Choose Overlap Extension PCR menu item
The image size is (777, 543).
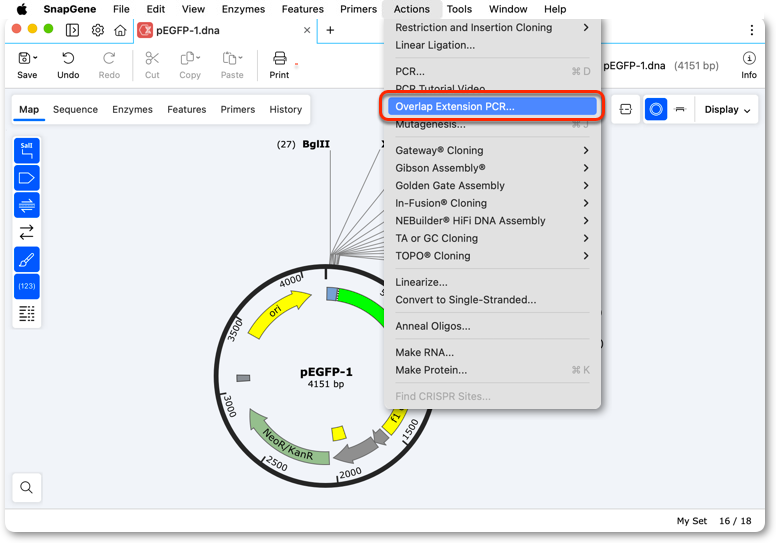pos(492,106)
